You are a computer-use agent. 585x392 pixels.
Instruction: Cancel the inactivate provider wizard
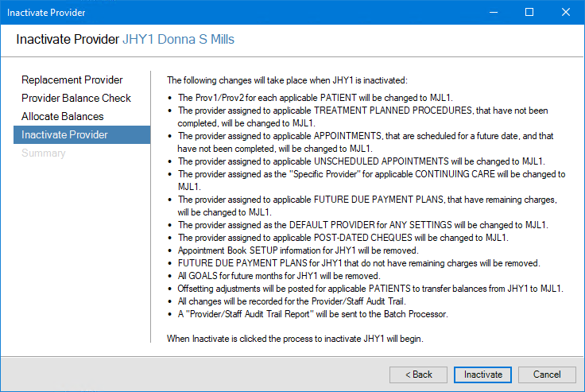point(547,375)
